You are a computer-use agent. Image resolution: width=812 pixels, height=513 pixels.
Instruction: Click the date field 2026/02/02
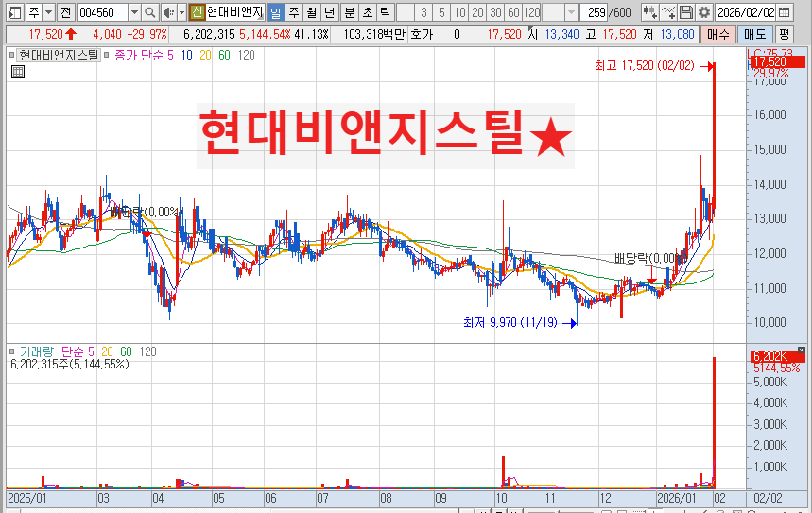746,12
